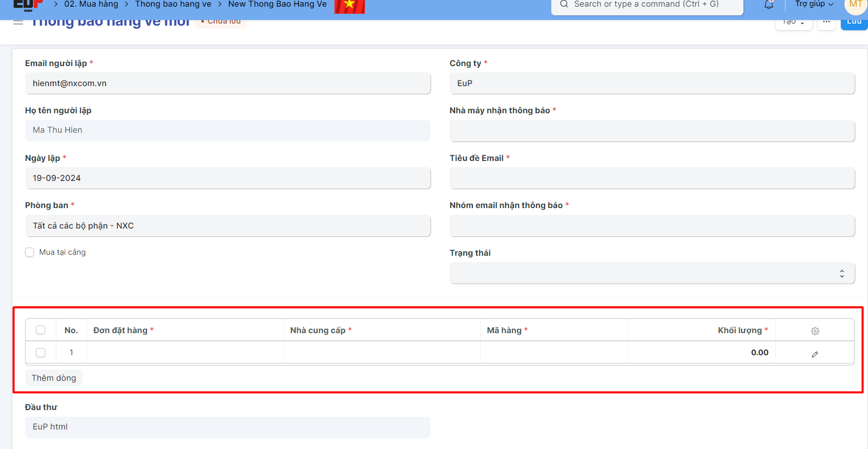The height and width of the screenshot is (449, 868).
Task: Go to 02. Mua hàng breadcrumb
Action: coord(91,4)
